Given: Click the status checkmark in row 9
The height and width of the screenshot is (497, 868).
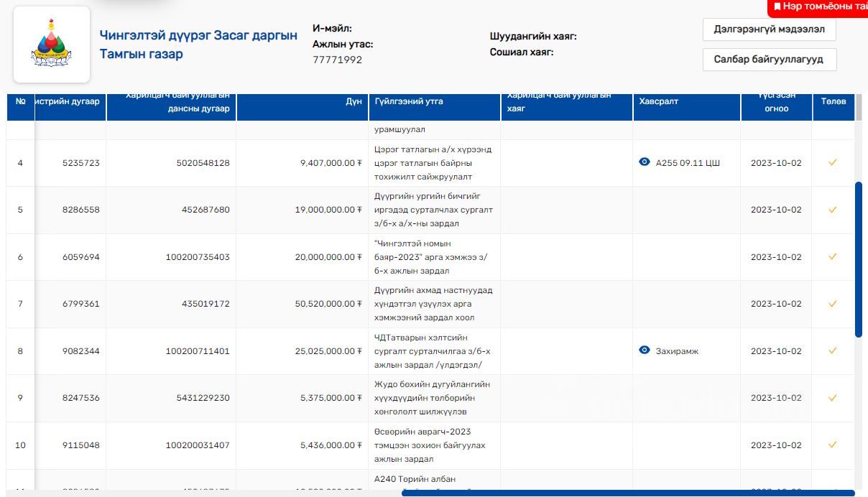Looking at the screenshot, I should coord(833,397).
